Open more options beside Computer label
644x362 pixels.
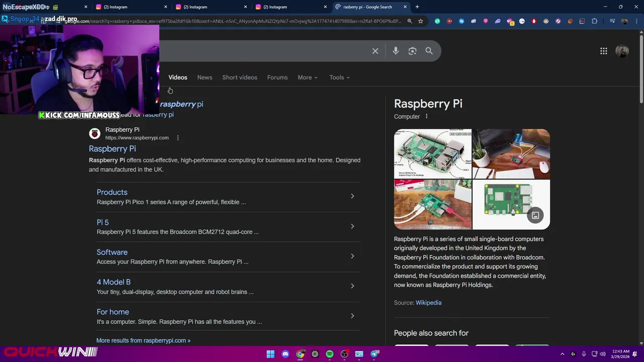(427, 117)
